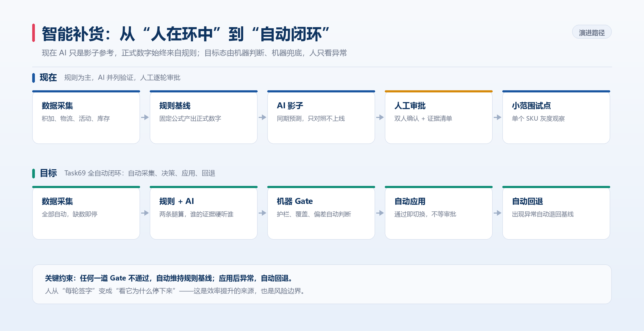Select the 目标 section heading

click(x=48, y=173)
